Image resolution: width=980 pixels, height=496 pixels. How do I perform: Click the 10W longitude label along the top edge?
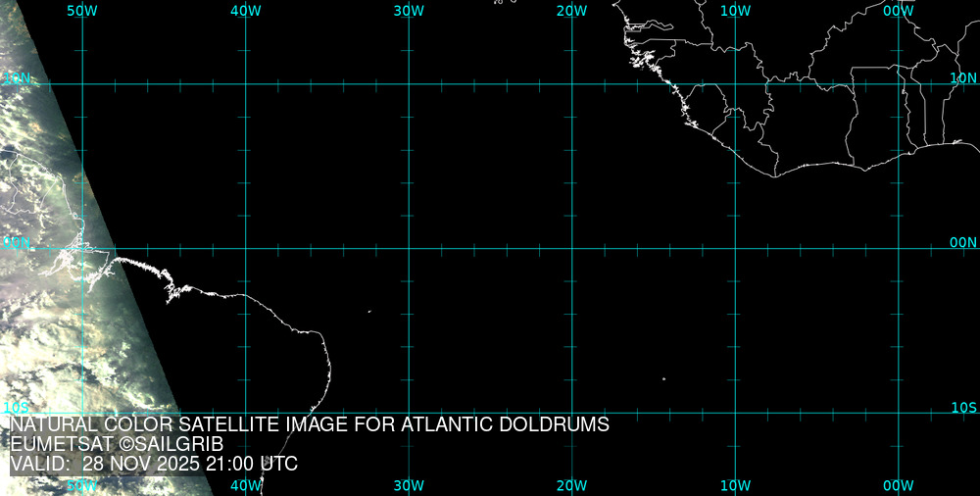coord(735,10)
